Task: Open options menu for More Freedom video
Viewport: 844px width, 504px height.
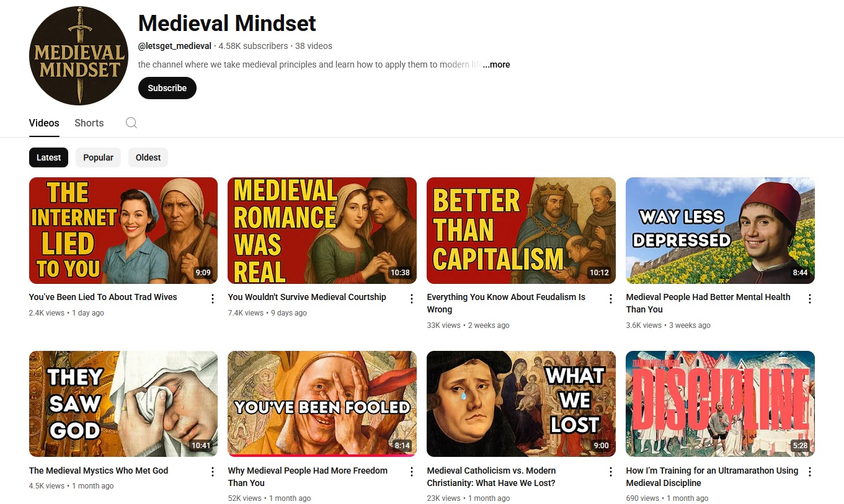Action: click(412, 472)
